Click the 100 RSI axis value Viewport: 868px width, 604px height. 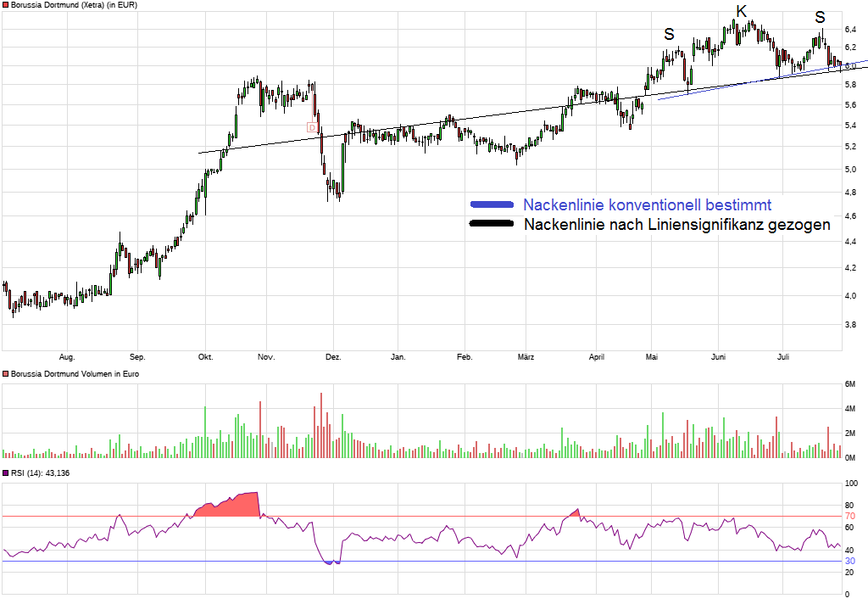(851, 484)
